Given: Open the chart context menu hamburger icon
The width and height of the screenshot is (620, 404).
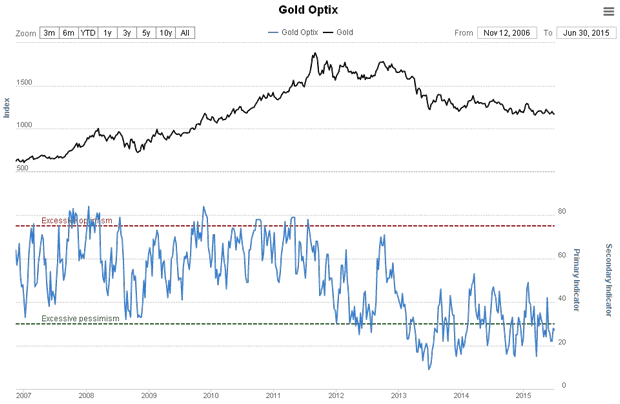Looking at the screenshot, I should tap(609, 11).
